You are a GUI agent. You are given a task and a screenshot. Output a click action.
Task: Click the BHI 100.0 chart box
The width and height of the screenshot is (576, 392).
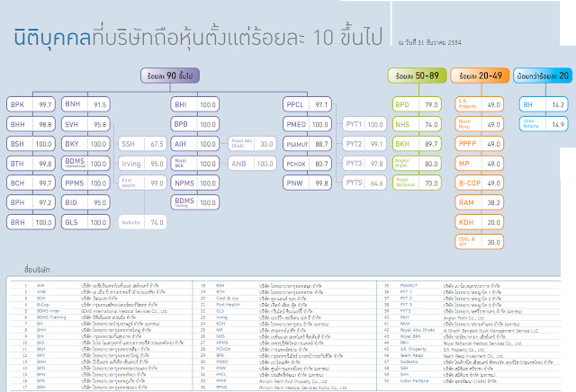195,104
